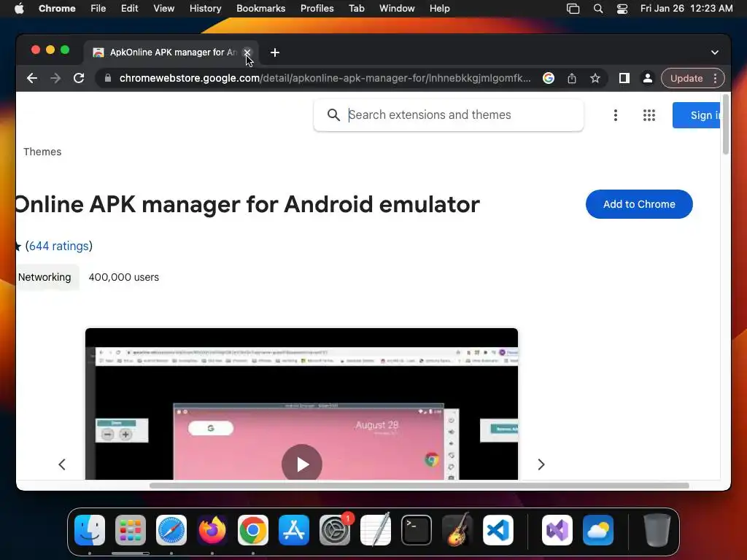Open Spotlight search in menu bar
Viewport: 747px width, 560px height.
pos(598,9)
